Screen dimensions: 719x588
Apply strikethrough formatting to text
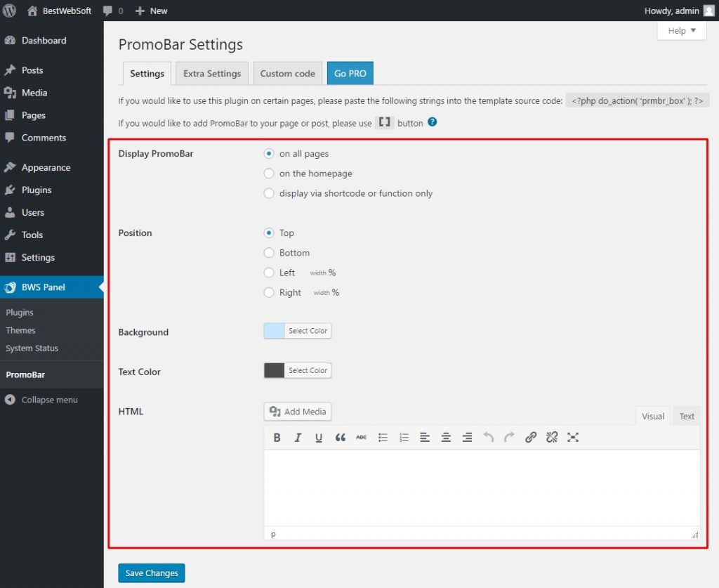(361, 437)
